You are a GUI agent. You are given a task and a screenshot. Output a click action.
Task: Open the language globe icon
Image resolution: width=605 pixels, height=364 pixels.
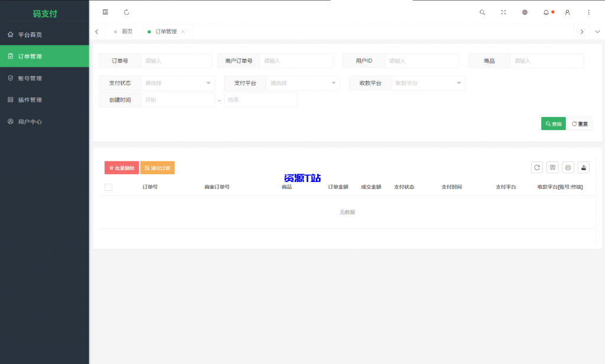[x=525, y=12]
